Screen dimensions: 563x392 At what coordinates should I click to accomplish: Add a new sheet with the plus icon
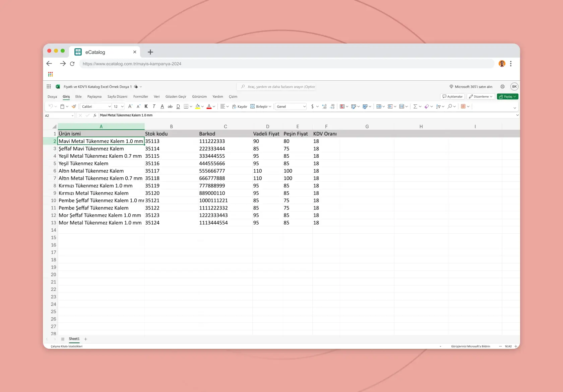pyautogui.click(x=85, y=339)
